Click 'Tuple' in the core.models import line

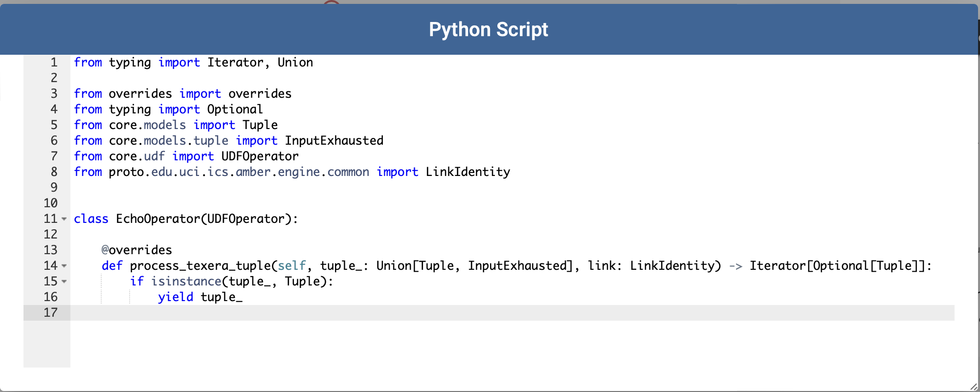(x=260, y=125)
